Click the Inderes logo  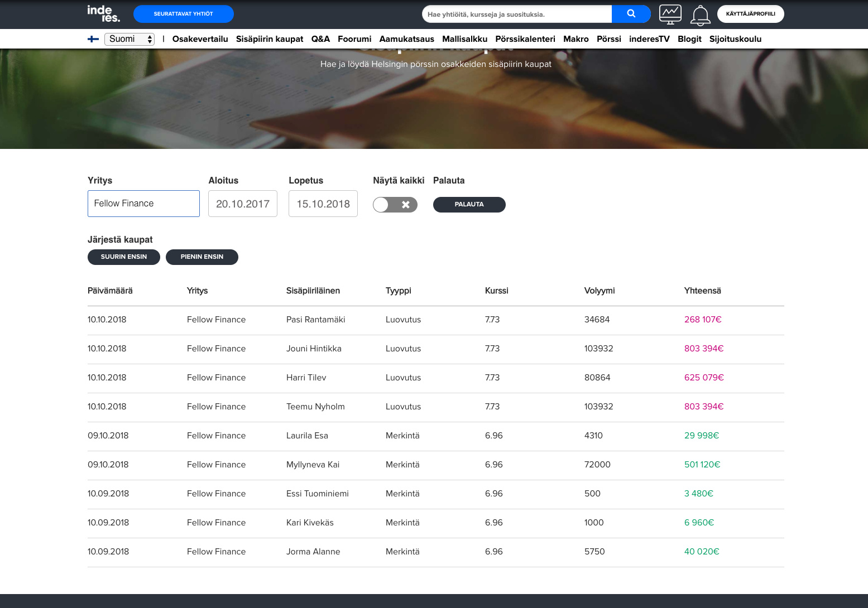(x=103, y=14)
